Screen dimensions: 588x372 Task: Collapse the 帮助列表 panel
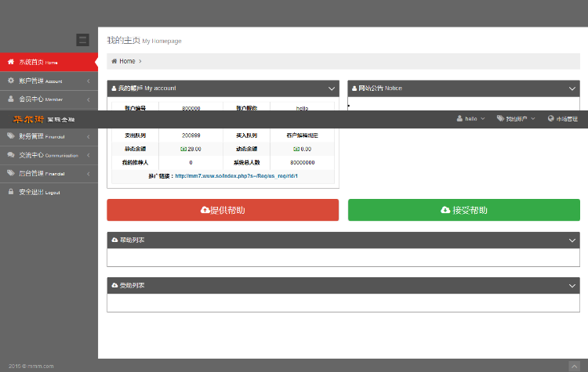(x=572, y=240)
